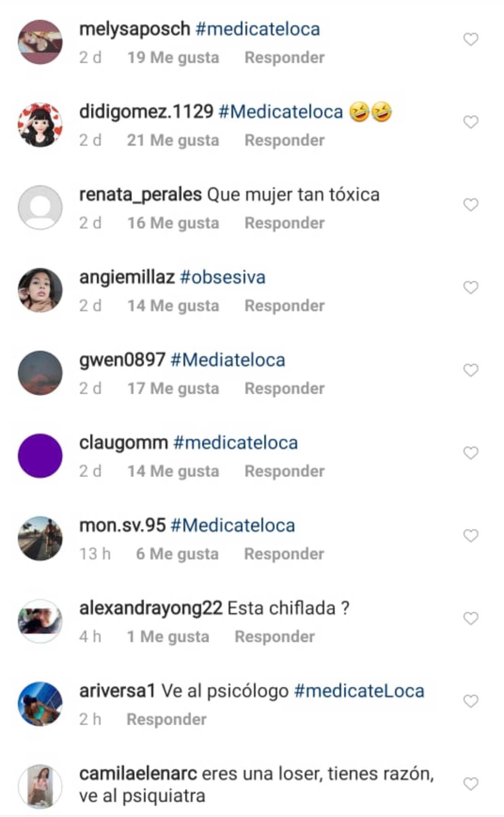Like ariversa1's 'Ve al psicólogo' comment

[x=471, y=701]
